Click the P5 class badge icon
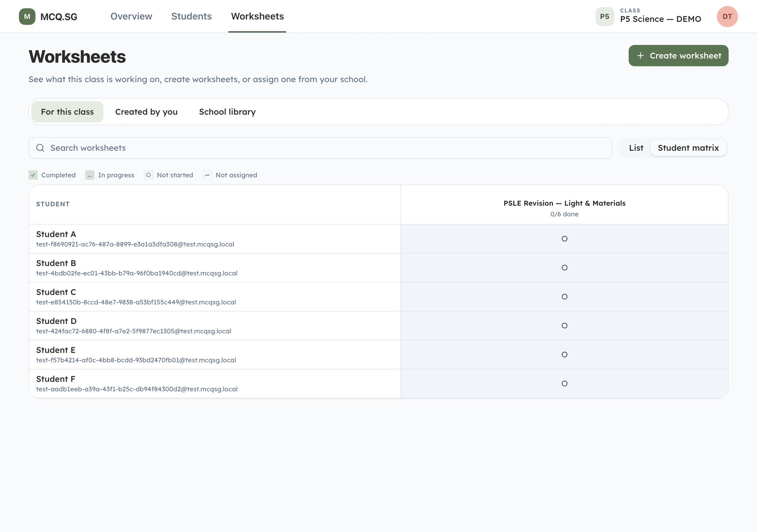Viewport: 757px width, 532px height. [604, 17]
